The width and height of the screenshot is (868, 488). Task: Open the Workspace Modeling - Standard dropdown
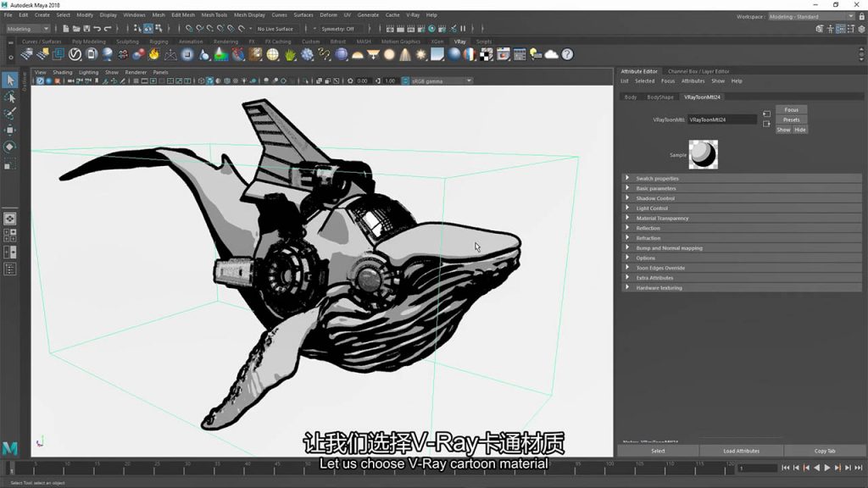click(811, 17)
